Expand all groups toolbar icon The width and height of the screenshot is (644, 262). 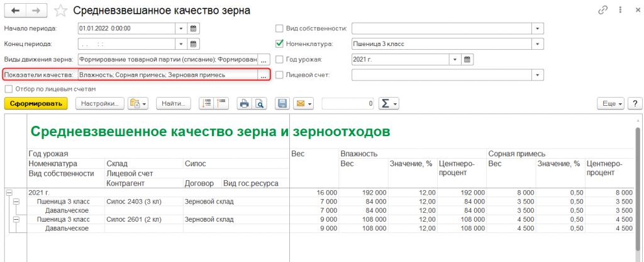(x=206, y=103)
